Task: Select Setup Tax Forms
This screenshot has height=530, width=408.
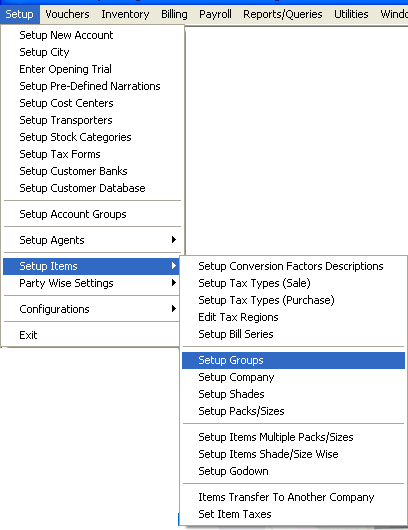Action: click(92, 154)
